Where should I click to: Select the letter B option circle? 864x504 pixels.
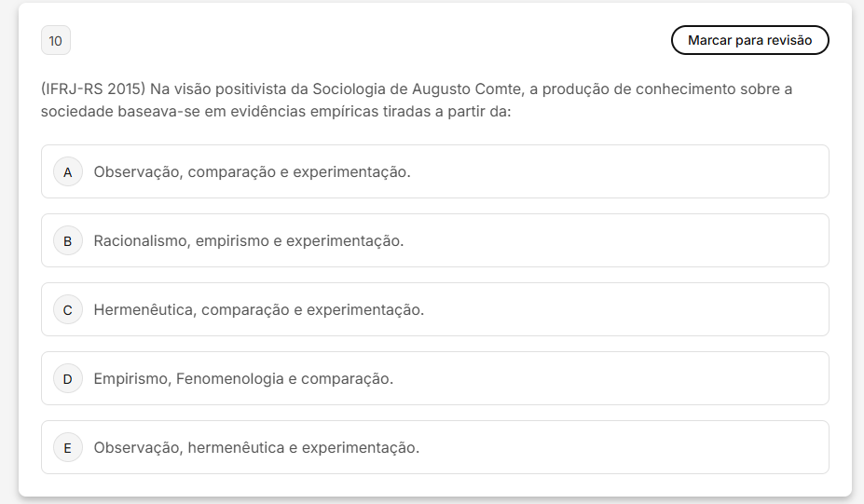(68, 241)
